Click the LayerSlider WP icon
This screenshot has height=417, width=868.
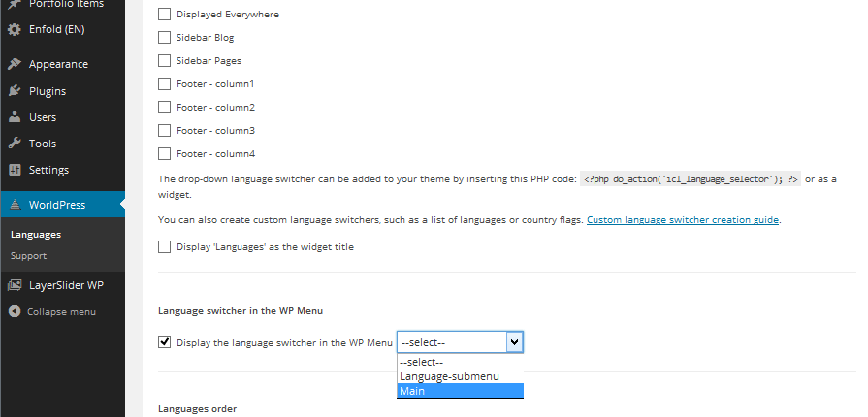15,286
